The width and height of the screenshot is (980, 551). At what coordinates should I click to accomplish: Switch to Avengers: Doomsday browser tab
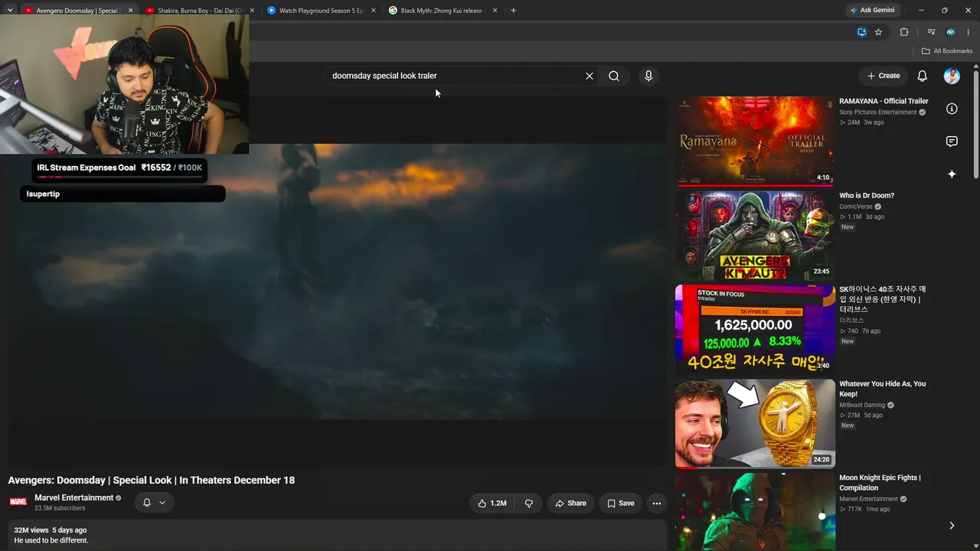[x=77, y=11]
